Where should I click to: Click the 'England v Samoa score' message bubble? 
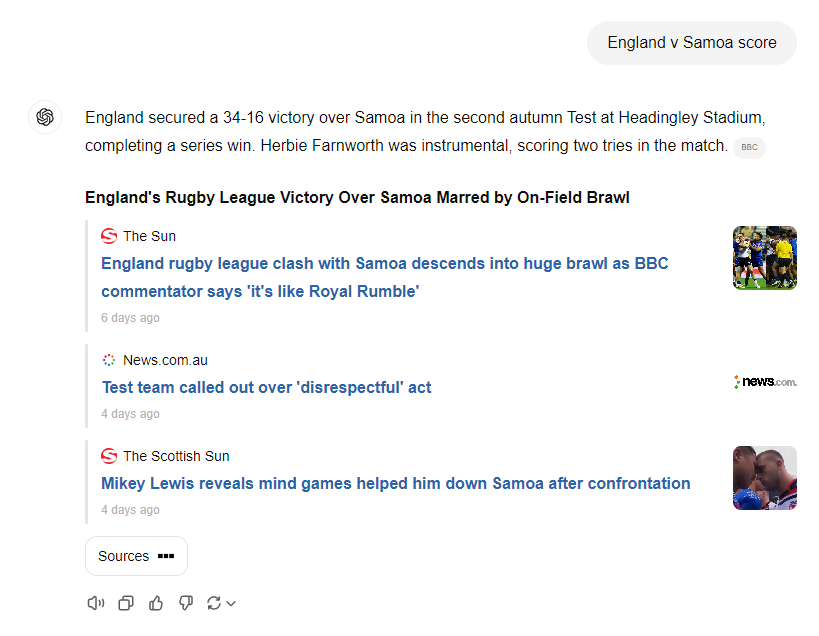(692, 43)
